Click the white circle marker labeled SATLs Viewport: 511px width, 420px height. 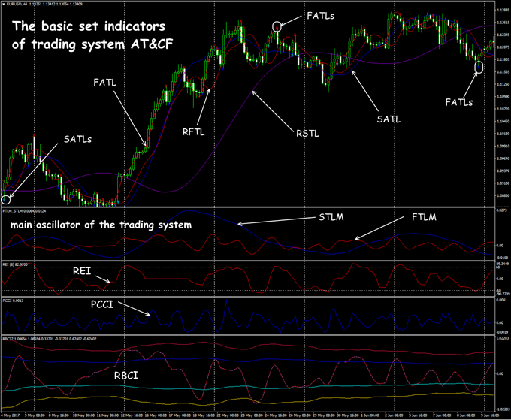7,199
